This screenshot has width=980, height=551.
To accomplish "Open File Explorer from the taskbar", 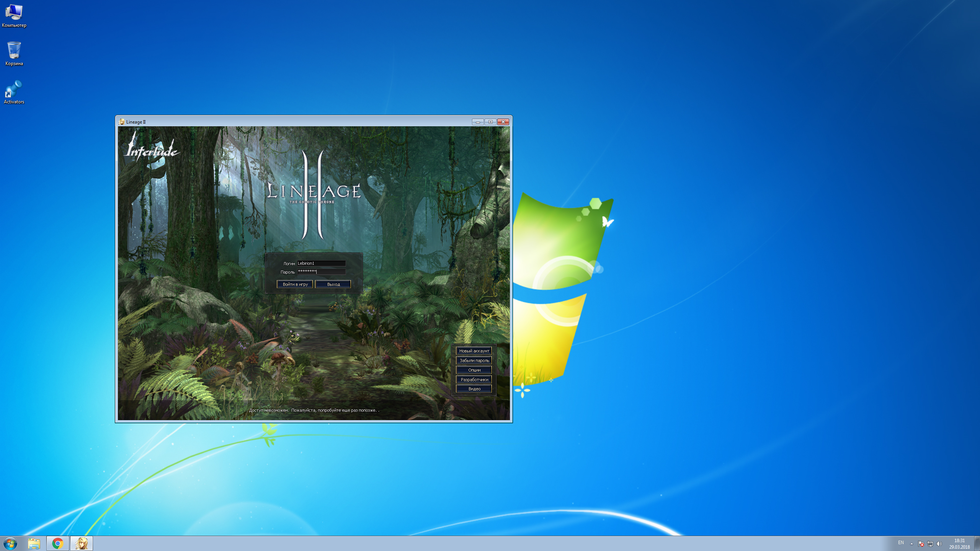I will tap(34, 543).
